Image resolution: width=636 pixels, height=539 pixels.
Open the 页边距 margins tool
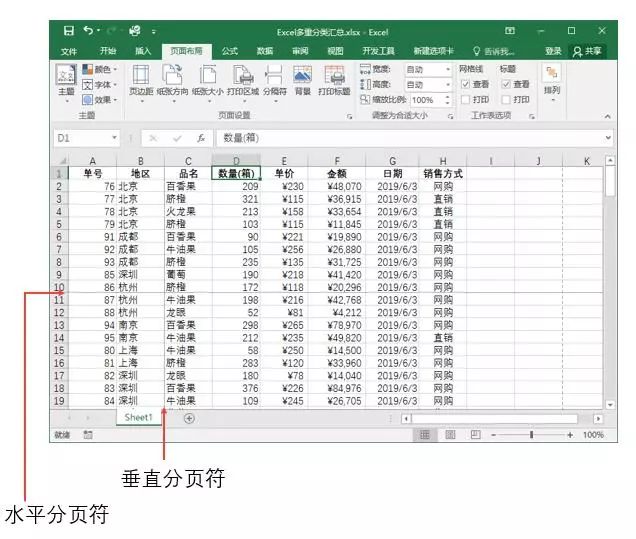tap(141, 78)
